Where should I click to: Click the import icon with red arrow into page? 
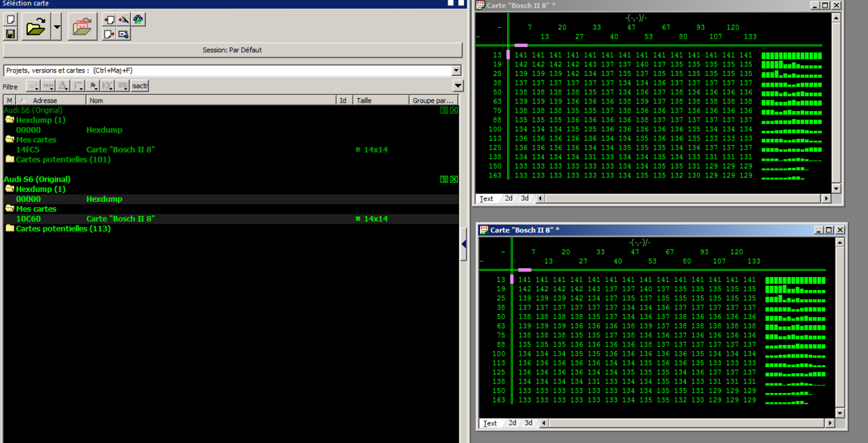pyautogui.click(x=109, y=20)
